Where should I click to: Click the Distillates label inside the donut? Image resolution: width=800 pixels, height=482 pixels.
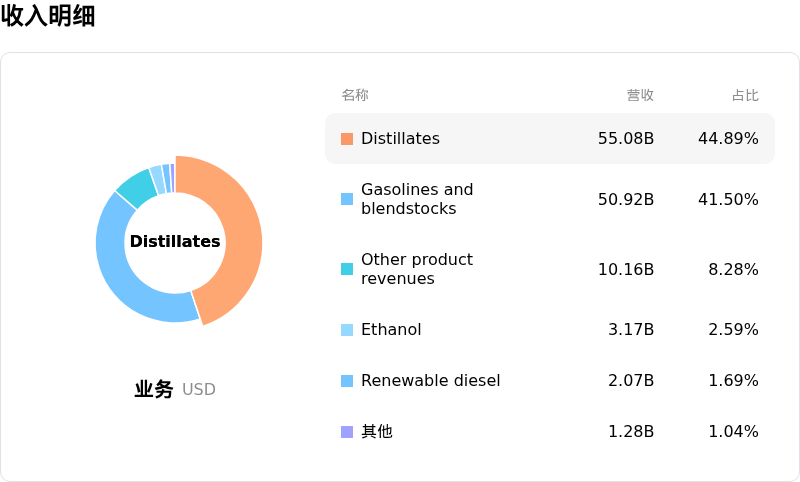pyautogui.click(x=175, y=241)
